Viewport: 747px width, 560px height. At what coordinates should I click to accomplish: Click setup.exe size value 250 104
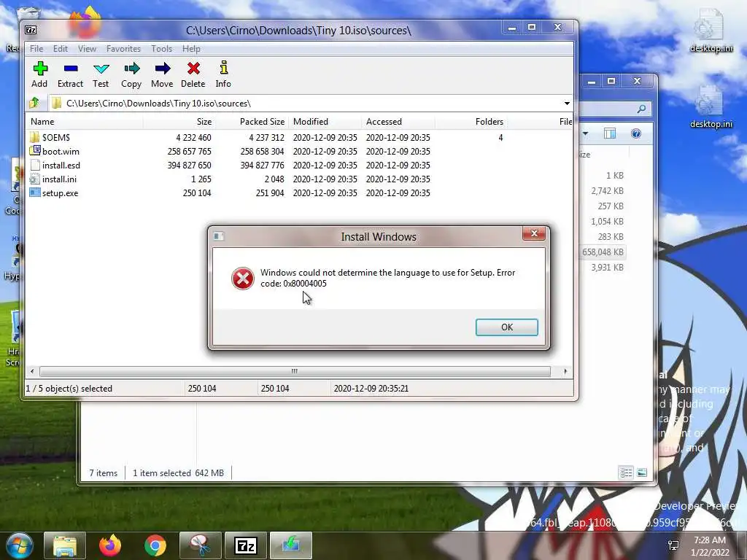[197, 192]
